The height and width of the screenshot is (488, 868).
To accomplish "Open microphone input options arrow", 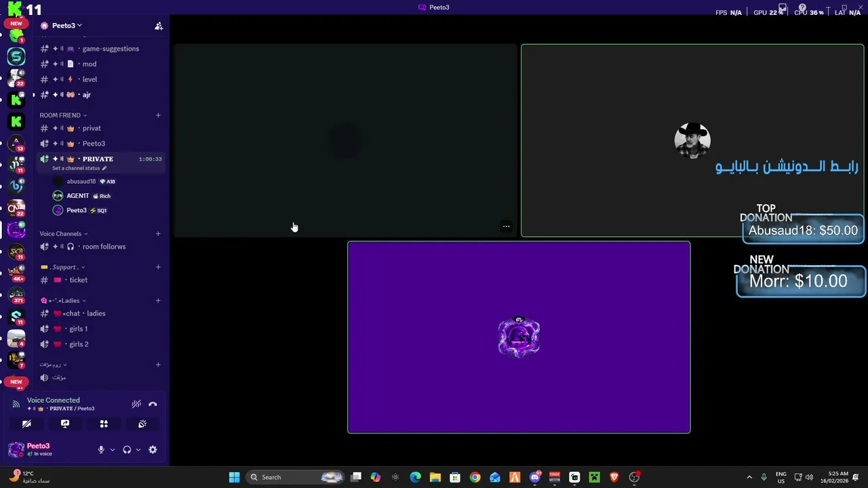I will [x=113, y=449].
